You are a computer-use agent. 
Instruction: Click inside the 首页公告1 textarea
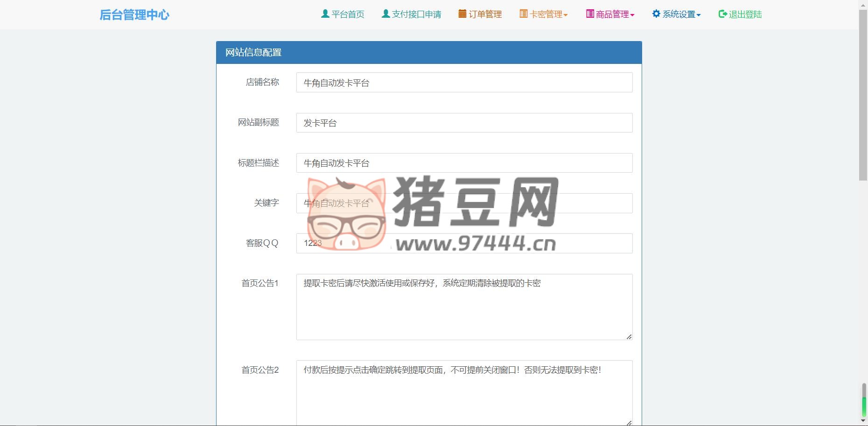[x=464, y=307]
